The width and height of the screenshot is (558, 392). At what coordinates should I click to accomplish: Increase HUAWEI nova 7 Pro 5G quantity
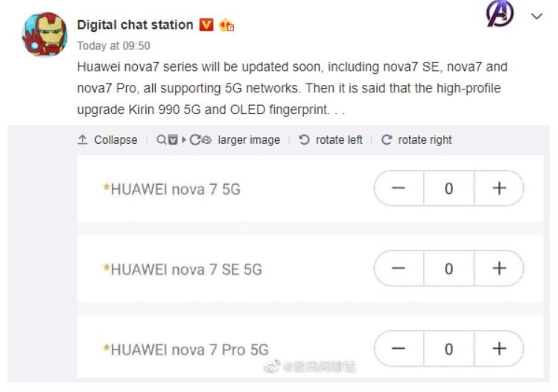pyautogui.click(x=498, y=349)
